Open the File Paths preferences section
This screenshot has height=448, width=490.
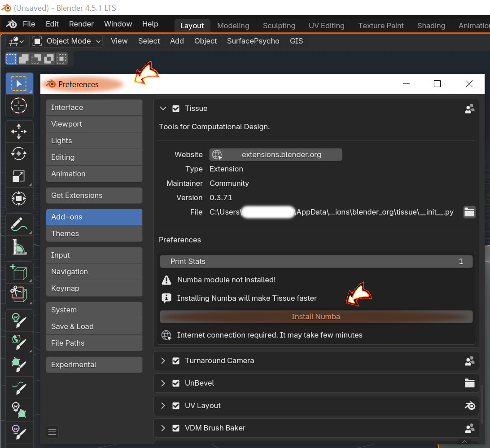click(94, 343)
